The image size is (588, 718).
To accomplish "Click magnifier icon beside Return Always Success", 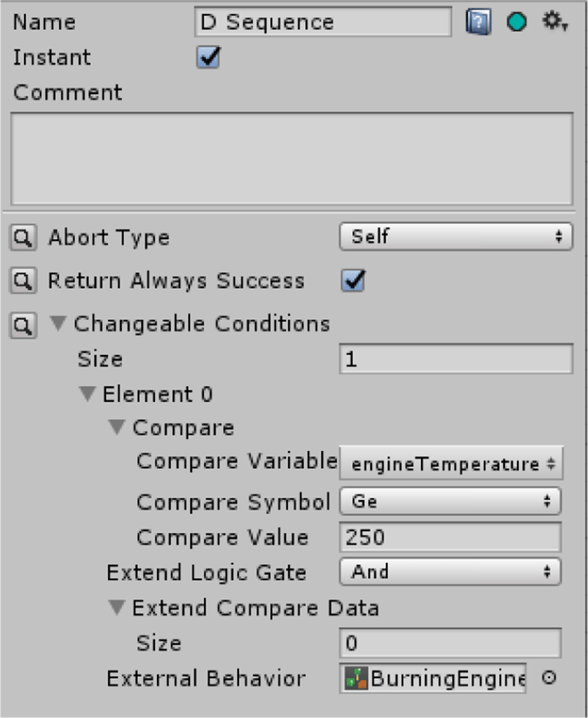I will point(23,280).
